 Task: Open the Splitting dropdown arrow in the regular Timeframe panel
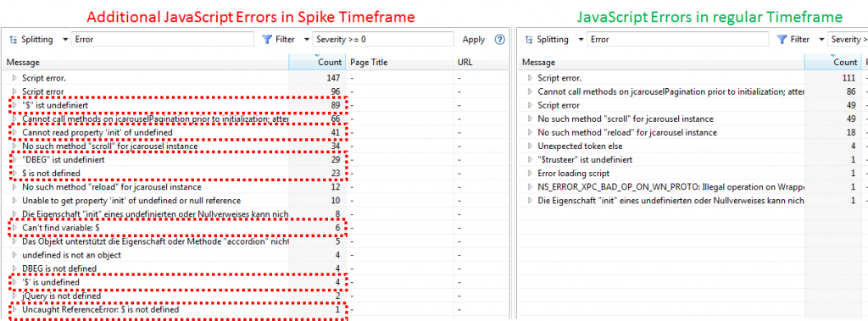(581, 40)
